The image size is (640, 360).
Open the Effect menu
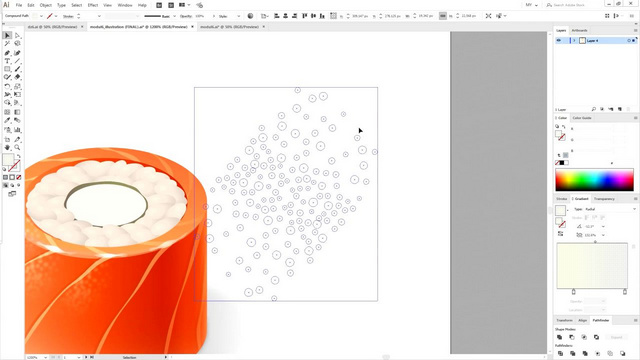click(x=93, y=5)
